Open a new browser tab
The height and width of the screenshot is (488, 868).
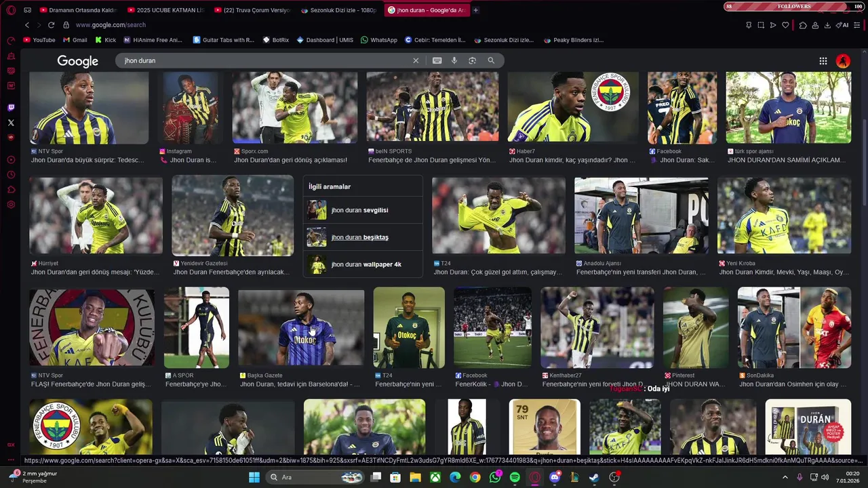click(475, 10)
